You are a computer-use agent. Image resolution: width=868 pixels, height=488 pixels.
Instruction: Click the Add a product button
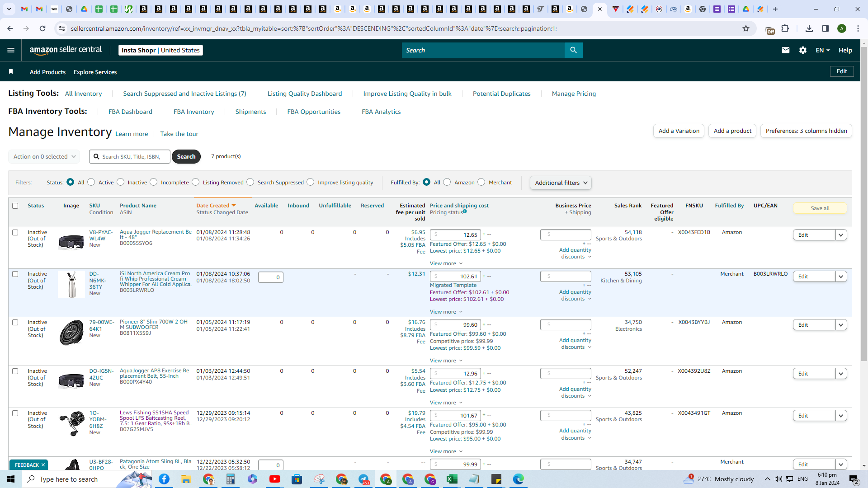pyautogui.click(x=732, y=131)
